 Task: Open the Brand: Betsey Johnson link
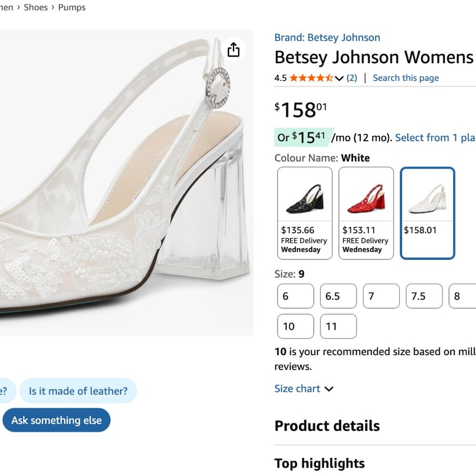click(327, 37)
